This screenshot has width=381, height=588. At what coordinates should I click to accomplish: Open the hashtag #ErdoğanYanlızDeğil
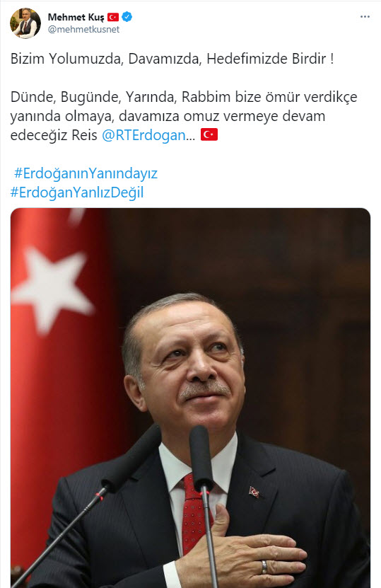(x=77, y=192)
